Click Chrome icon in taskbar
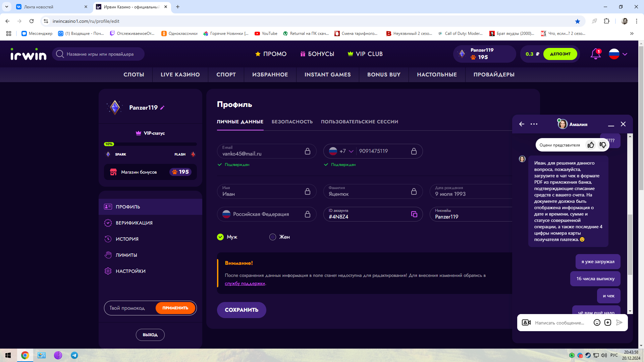The width and height of the screenshot is (644, 362). point(25,355)
